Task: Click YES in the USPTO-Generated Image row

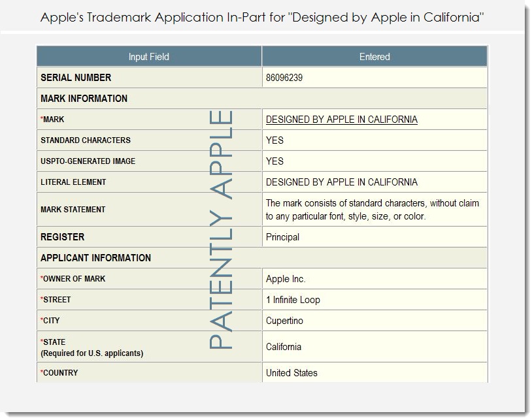Action: tap(274, 161)
